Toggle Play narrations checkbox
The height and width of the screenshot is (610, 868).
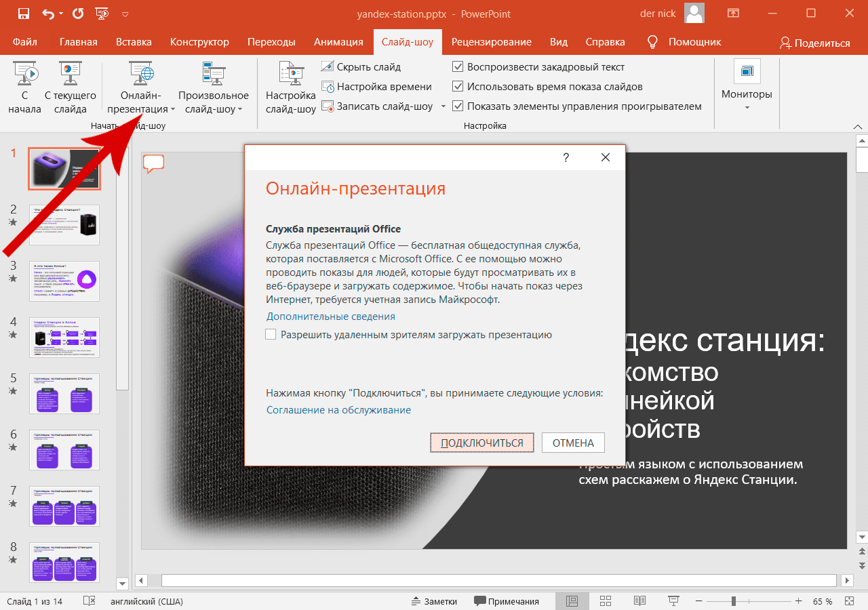coord(458,67)
